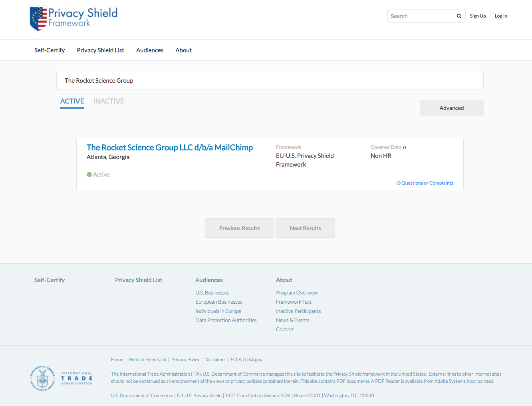Open Data Protection Authorities link

point(226,320)
